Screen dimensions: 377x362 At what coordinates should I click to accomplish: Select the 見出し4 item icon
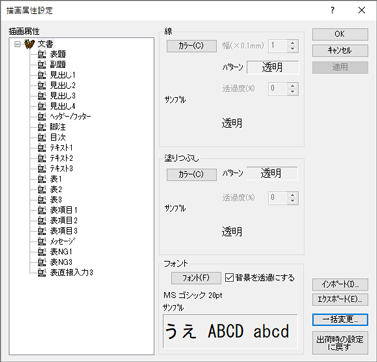click(x=42, y=106)
